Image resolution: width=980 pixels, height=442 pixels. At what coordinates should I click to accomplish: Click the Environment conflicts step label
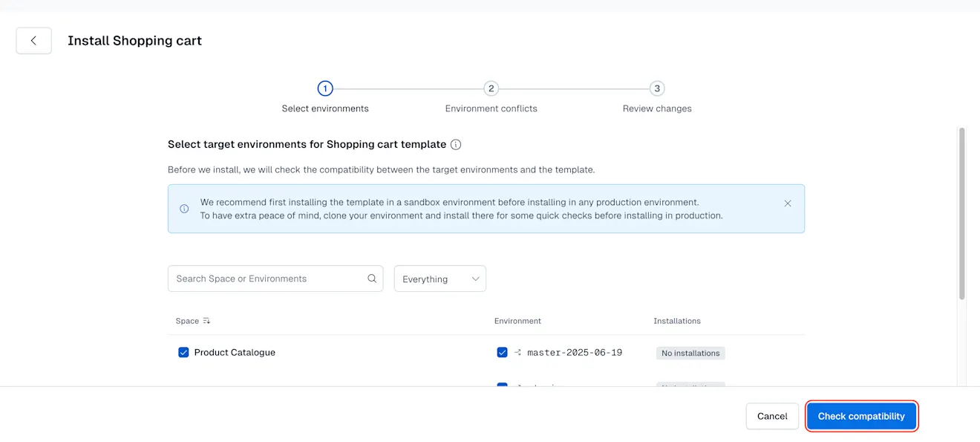pyautogui.click(x=491, y=108)
